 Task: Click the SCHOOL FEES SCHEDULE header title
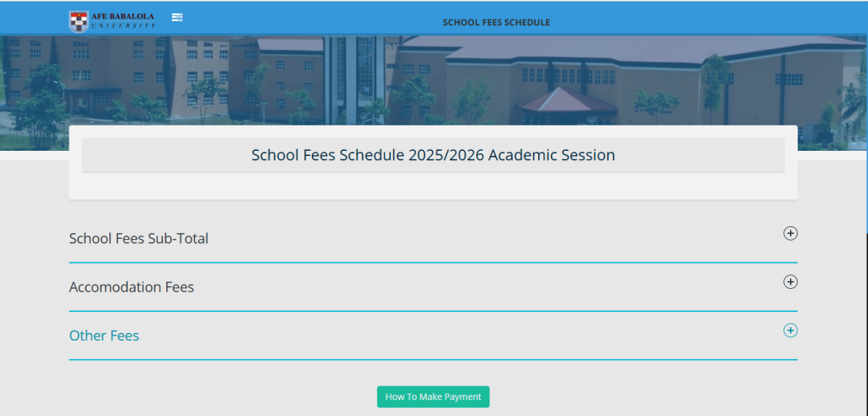[496, 22]
